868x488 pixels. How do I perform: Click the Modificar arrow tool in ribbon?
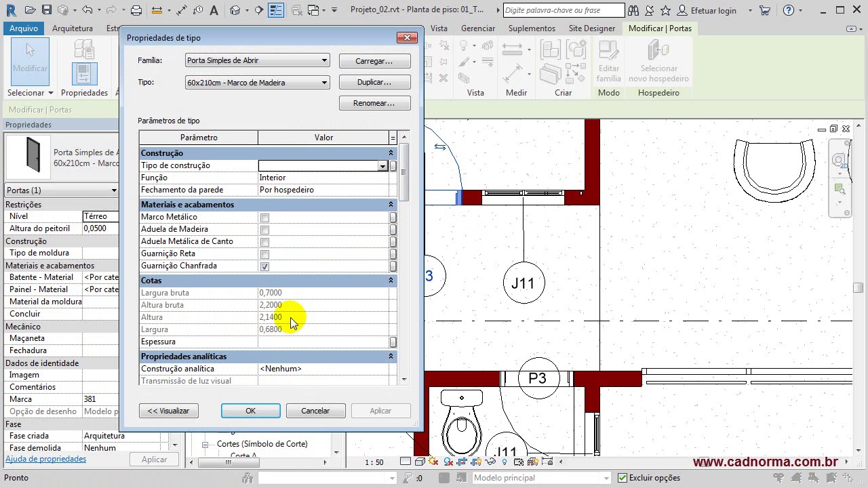pos(30,62)
